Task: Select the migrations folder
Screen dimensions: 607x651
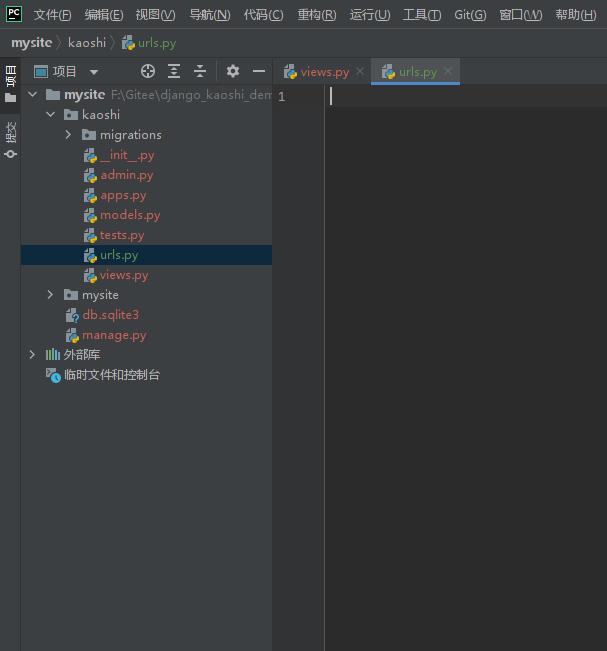Action: (147, 135)
